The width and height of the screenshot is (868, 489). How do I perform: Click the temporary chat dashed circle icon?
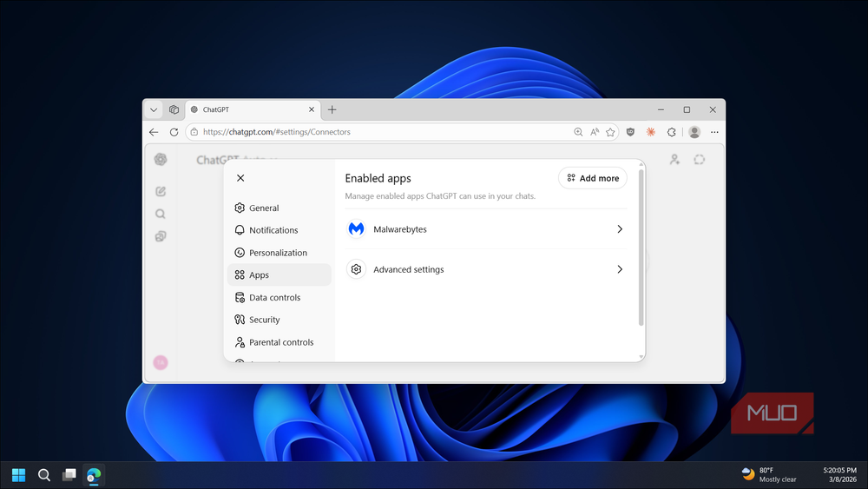[x=699, y=160]
